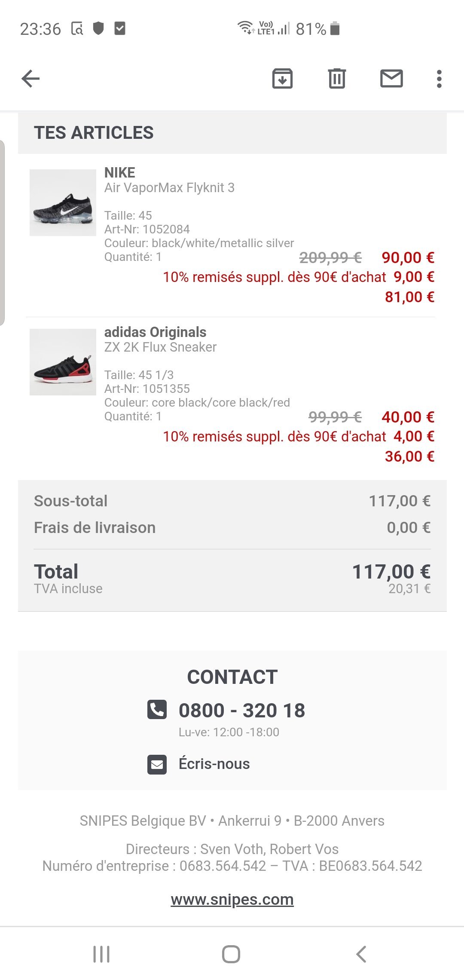The image size is (464, 980).
Task: Open the www.snipes.com link
Action: point(232,899)
